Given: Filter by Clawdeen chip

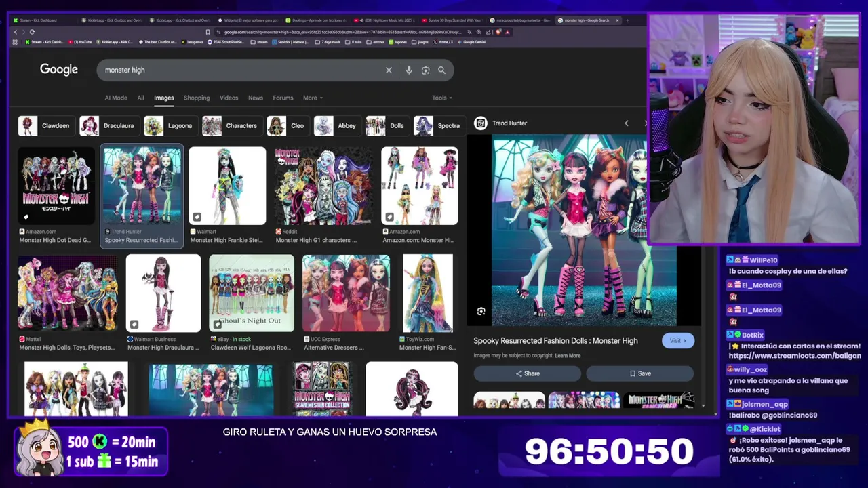Looking at the screenshot, I should pyautogui.click(x=45, y=126).
